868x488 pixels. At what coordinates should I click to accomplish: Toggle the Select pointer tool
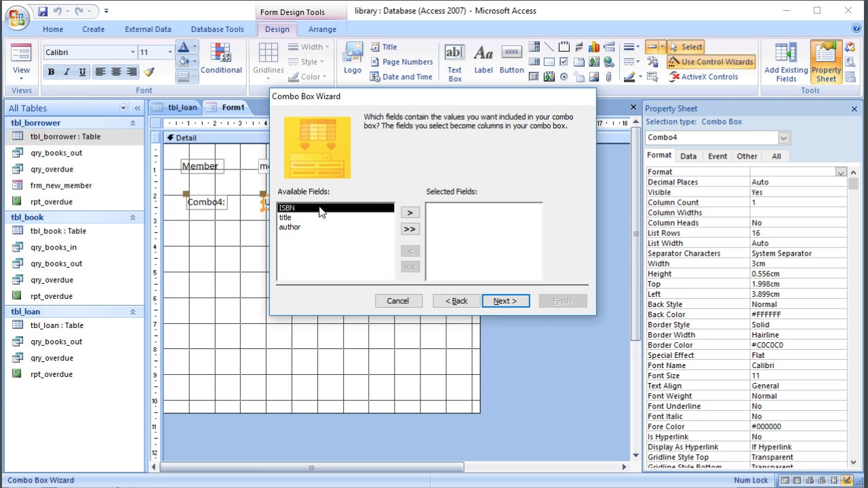click(x=686, y=47)
